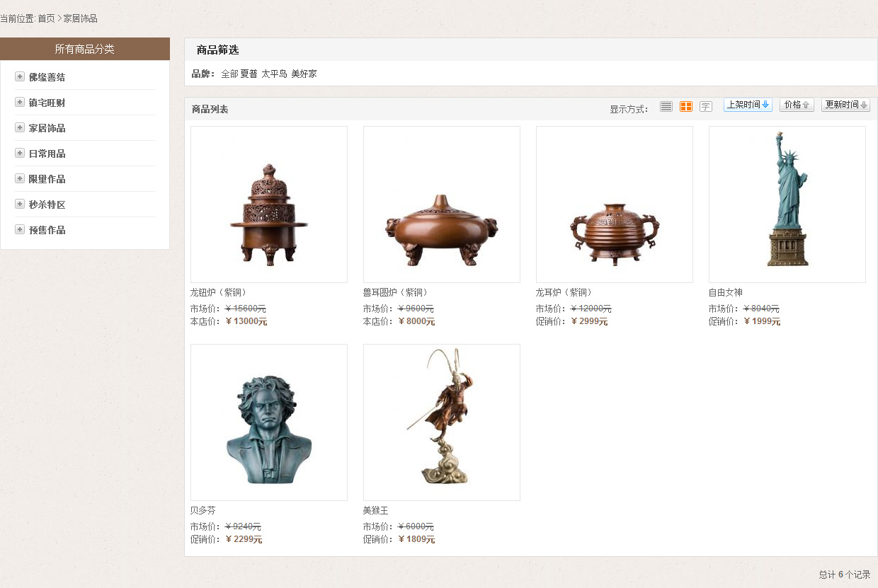Switch to list display mode icon

point(666,106)
